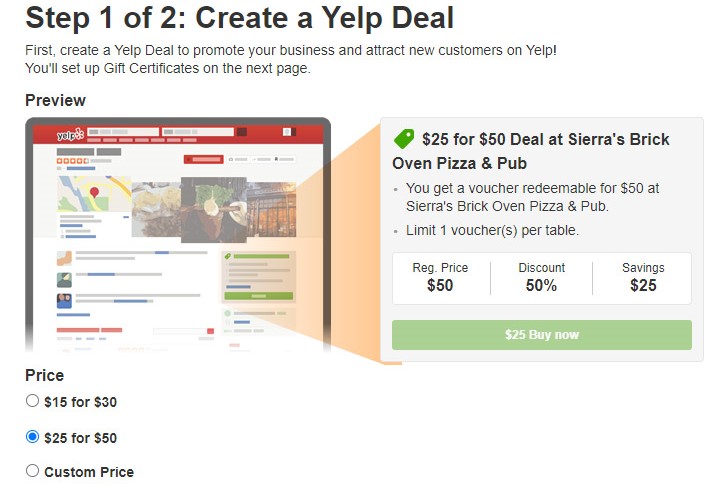
Task: Click the Reg. Price $50 cell
Action: click(x=440, y=278)
